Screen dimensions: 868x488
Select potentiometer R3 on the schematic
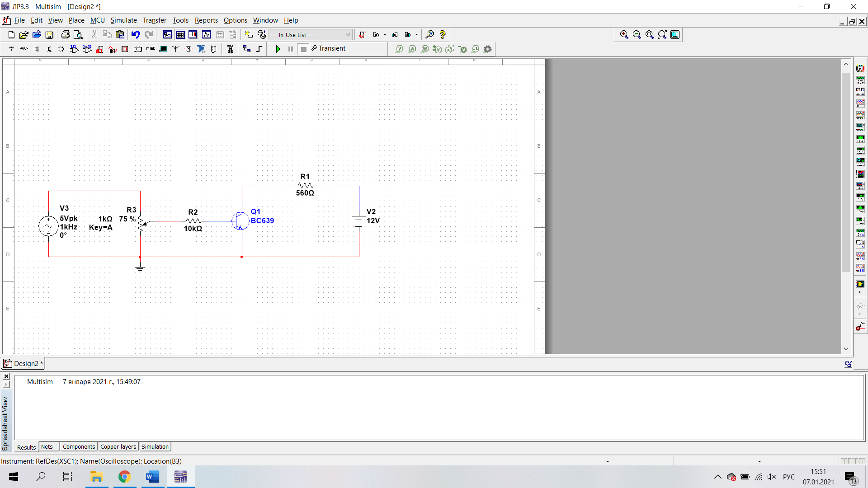point(141,224)
